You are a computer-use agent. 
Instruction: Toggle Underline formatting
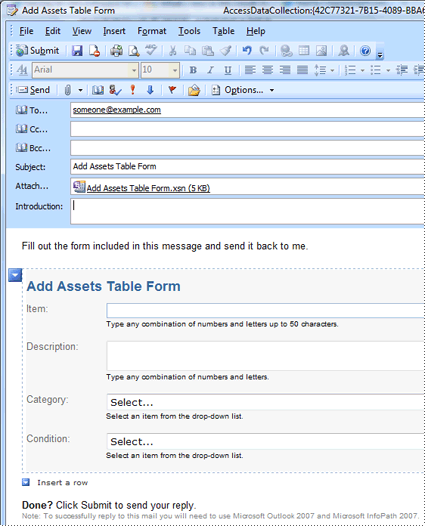click(x=228, y=70)
